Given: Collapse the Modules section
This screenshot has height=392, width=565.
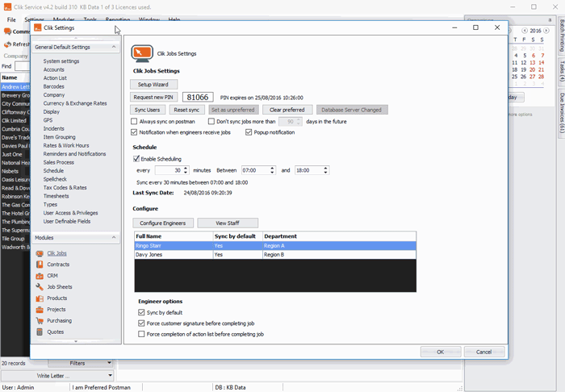Looking at the screenshot, I should [x=114, y=238].
